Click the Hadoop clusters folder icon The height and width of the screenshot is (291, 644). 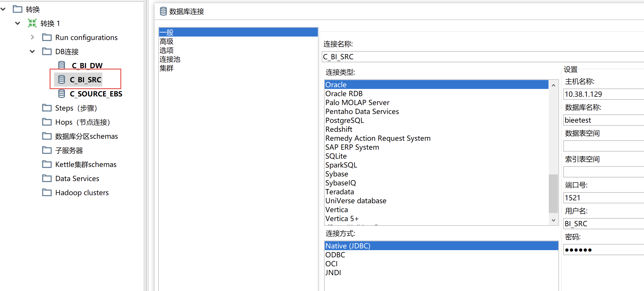(x=47, y=193)
